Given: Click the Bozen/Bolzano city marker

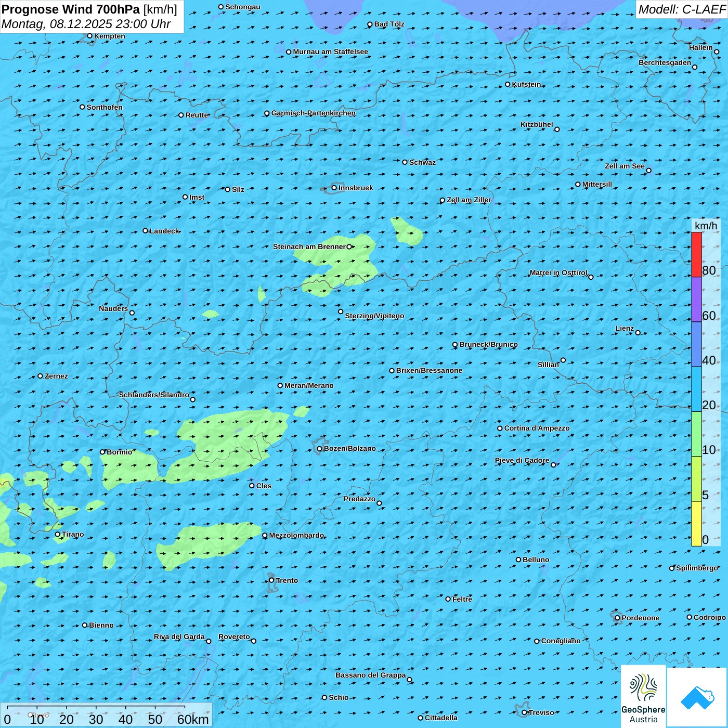Looking at the screenshot, I should point(319,449).
